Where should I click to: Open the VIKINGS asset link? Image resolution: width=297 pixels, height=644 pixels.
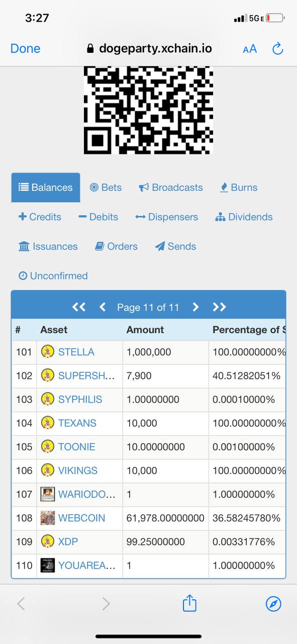coord(78,470)
